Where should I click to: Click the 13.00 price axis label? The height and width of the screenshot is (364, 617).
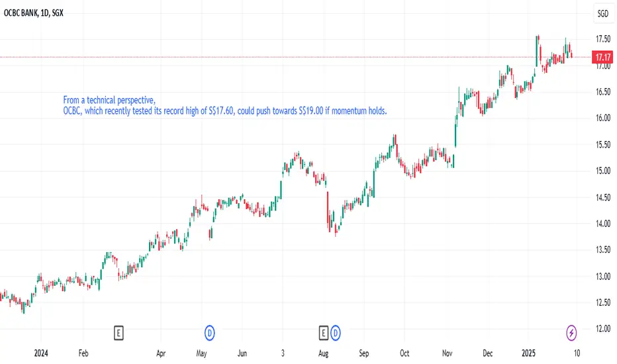point(603,276)
